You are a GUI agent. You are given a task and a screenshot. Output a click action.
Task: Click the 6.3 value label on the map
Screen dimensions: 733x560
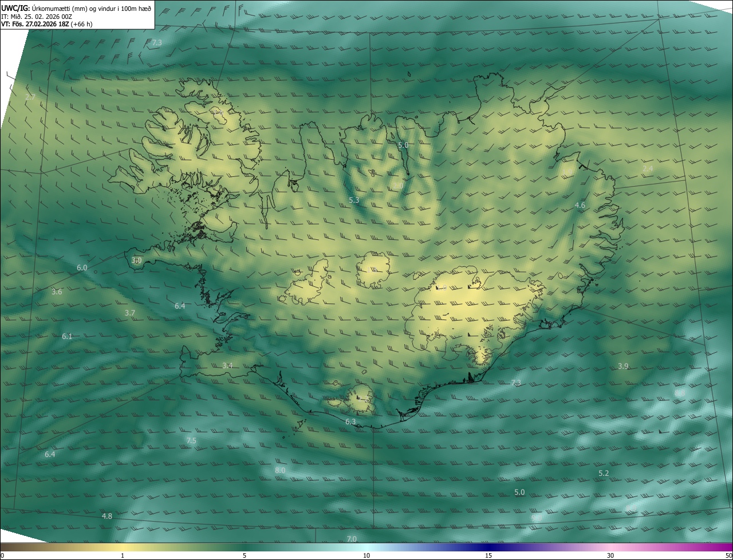point(350,421)
